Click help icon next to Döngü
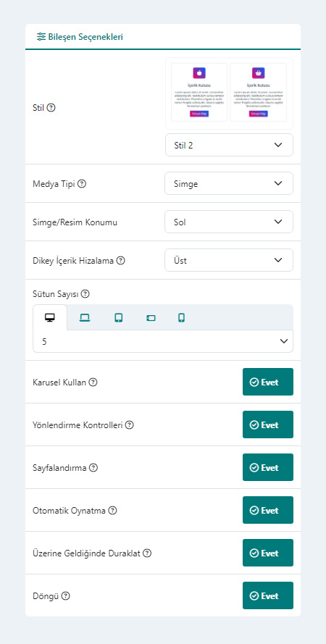This screenshot has width=326, height=644. 66,596
